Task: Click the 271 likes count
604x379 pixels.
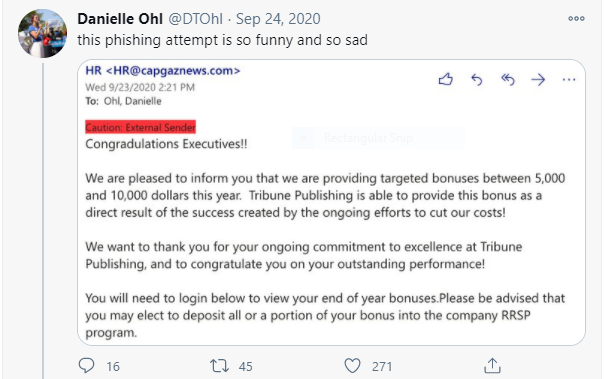Action: coord(382,366)
